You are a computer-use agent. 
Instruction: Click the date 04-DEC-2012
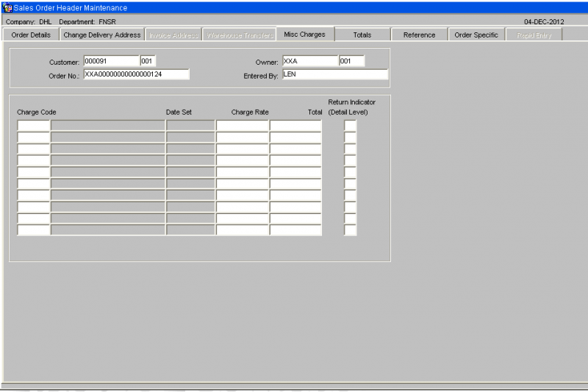[x=544, y=22]
